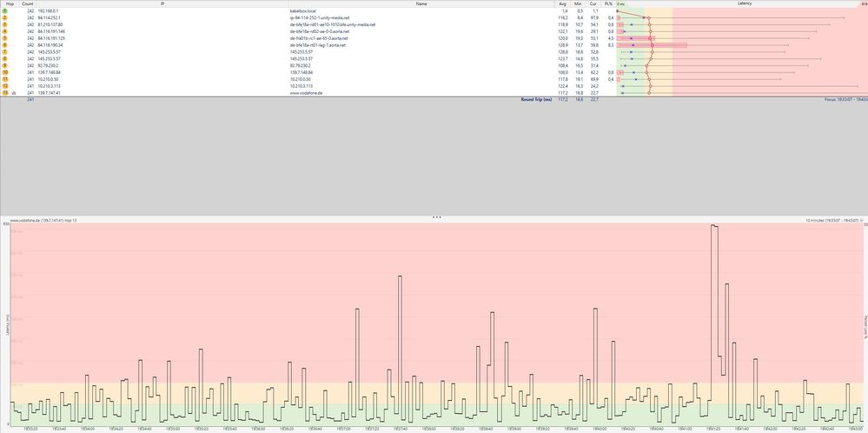The height and width of the screenshot is (433, 868).
Task: Click the hostname kabelbox.local
Action: click(302, 11)
